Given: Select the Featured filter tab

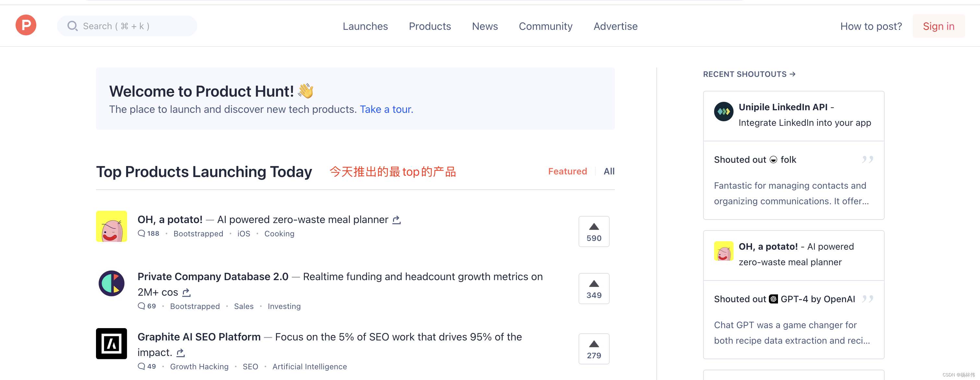Looking at the screenshot, I should click(x=567, y=172).
